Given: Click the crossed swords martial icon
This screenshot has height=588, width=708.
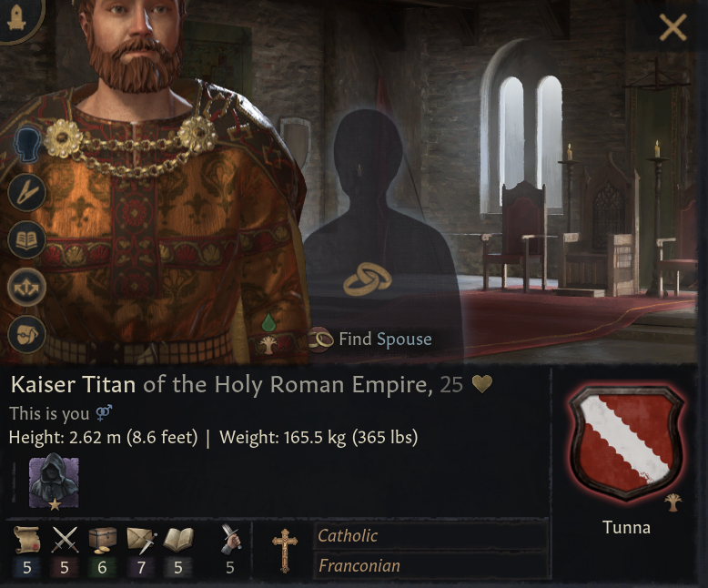Looking at the screenshot, I should tap(66, 541).
